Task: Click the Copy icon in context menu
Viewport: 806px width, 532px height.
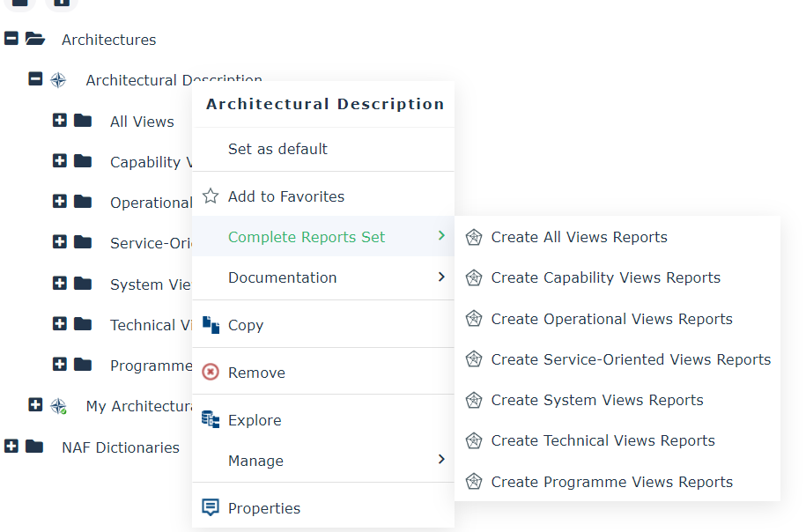Action: 211,325
